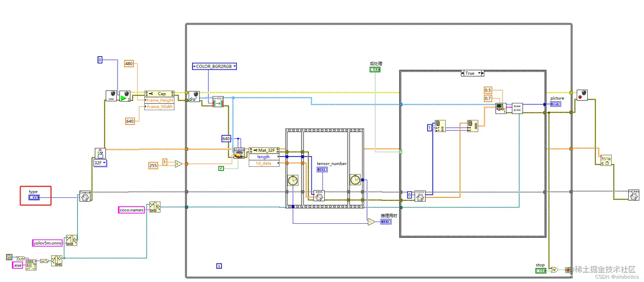Image resolution: width=644 pixels, height=282 pixels.
Task: Click the 640 constant wired to Frame_Width
Action: point(130,121)
